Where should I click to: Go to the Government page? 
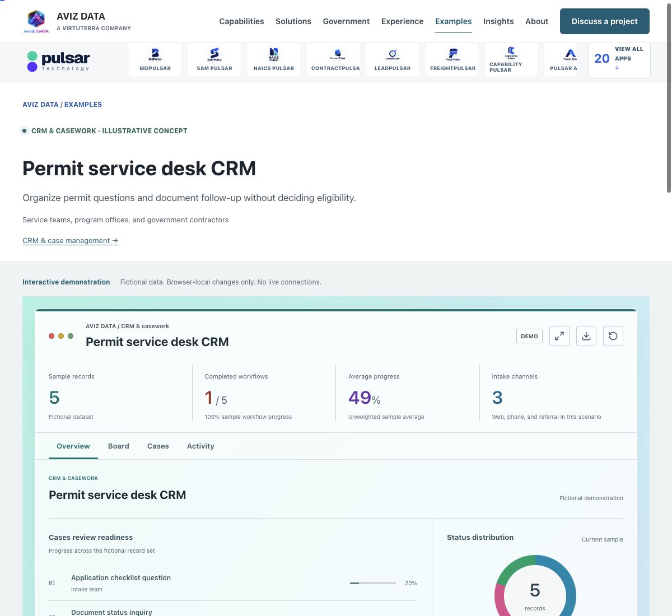tap(346, 21)
